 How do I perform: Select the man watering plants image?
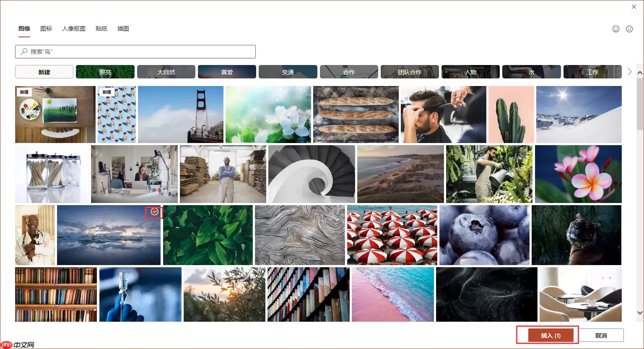(489, 174)
